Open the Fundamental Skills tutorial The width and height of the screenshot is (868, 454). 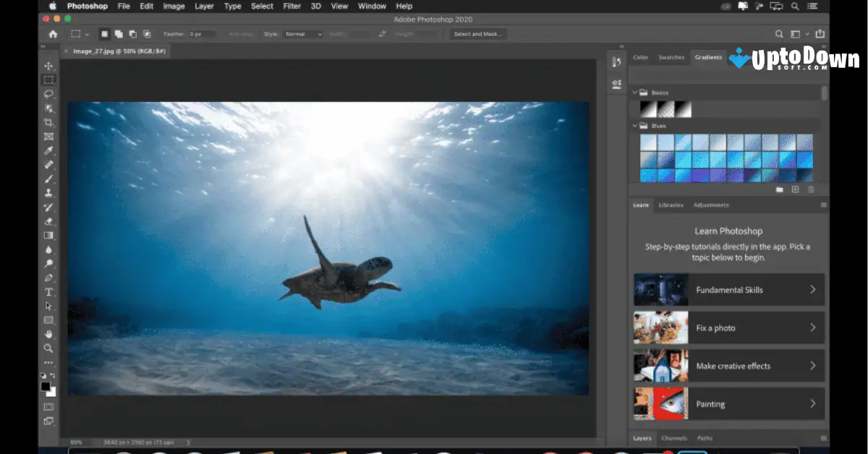(728, 289)
